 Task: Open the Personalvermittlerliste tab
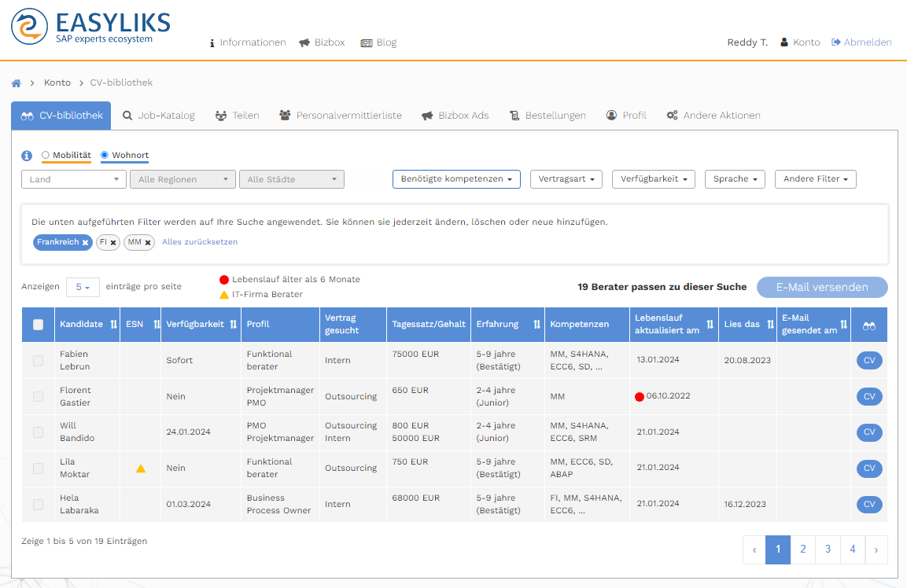point(340,116)
